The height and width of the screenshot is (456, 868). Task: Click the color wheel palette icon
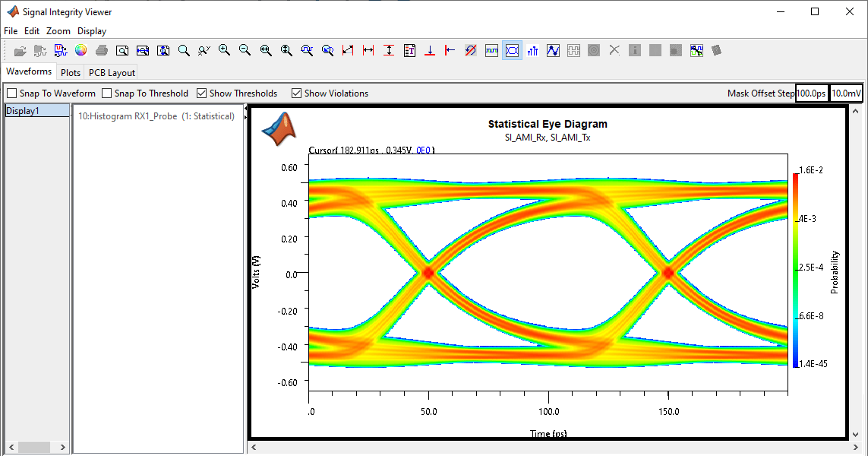point(80,50)
